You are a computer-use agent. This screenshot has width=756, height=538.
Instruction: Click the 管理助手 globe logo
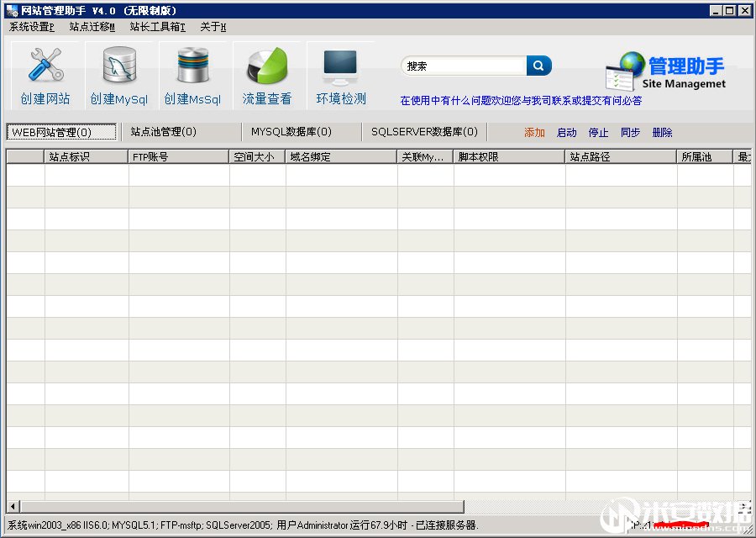(626, 71)
